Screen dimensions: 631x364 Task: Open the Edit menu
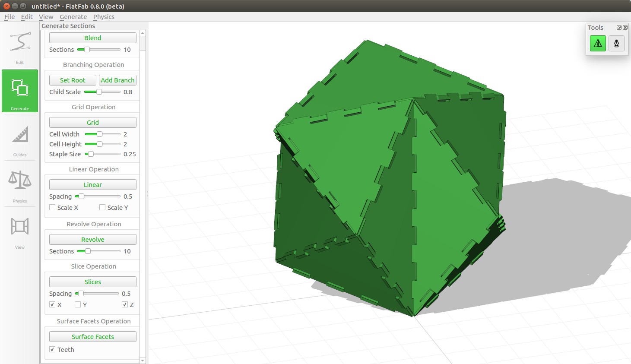(x=27, y=17)
